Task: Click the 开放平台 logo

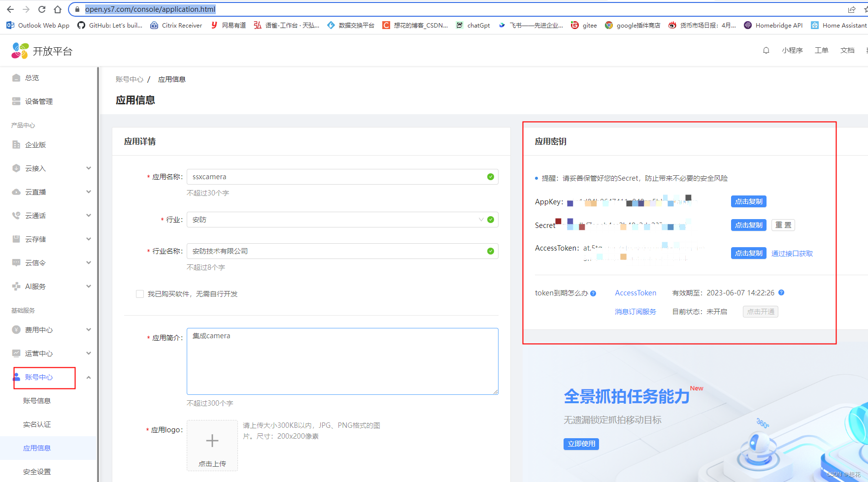Action: pyautogui.click(x=42, y=51)
